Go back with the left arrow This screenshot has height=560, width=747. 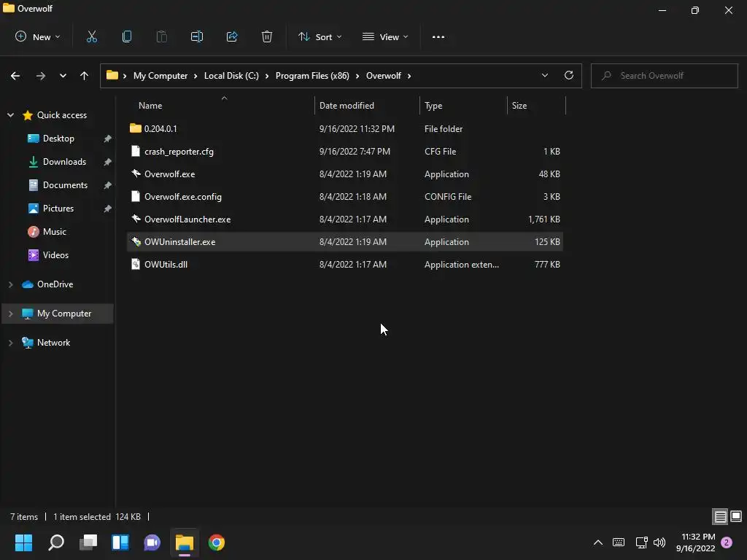click(x=15, y=76)
